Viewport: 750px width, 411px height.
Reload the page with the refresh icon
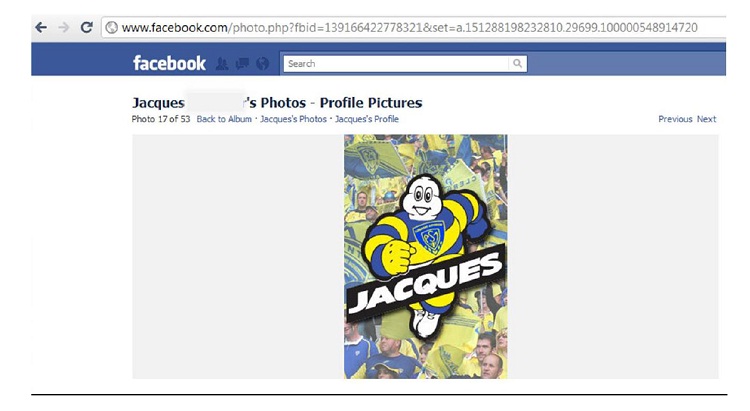click(87, 27)
